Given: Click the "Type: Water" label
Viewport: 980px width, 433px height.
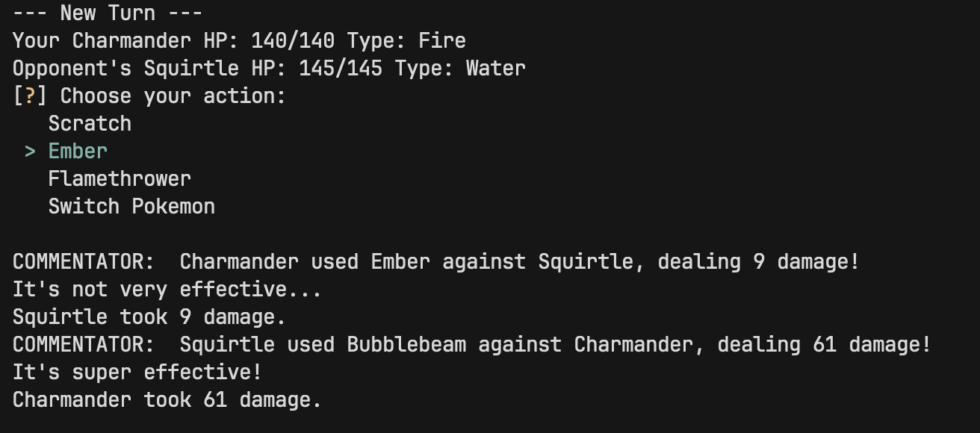Looking at the screenshot, I should pos(460,68).
